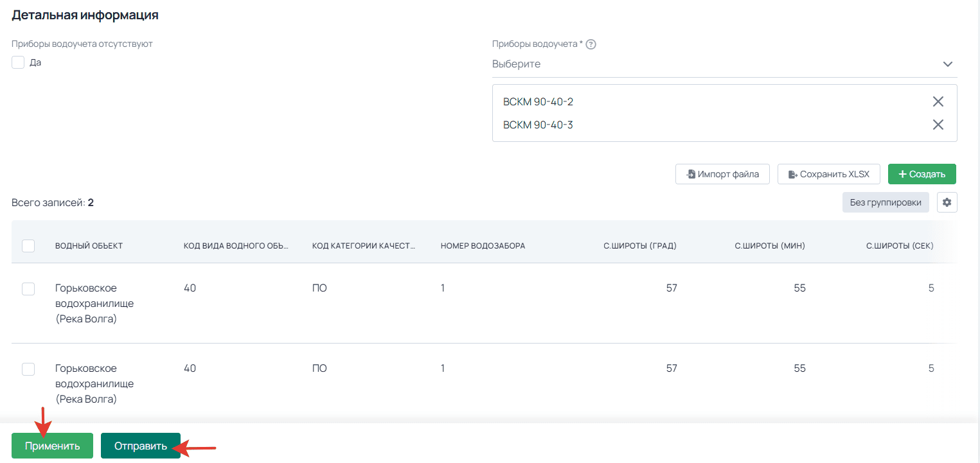Tick the select-all checkbox in table header
The width and height of the screenshot is (980, 463).
28,246
